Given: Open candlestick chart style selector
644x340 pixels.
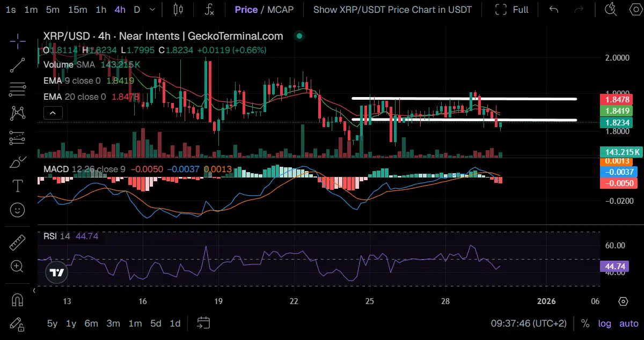Looking at the screenshot, I should (179, 9).
